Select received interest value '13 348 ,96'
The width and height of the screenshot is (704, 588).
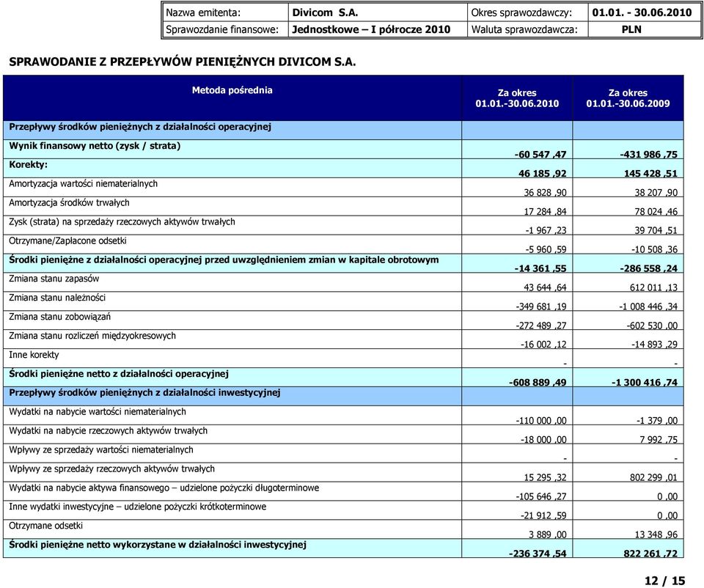click(656, 534)
